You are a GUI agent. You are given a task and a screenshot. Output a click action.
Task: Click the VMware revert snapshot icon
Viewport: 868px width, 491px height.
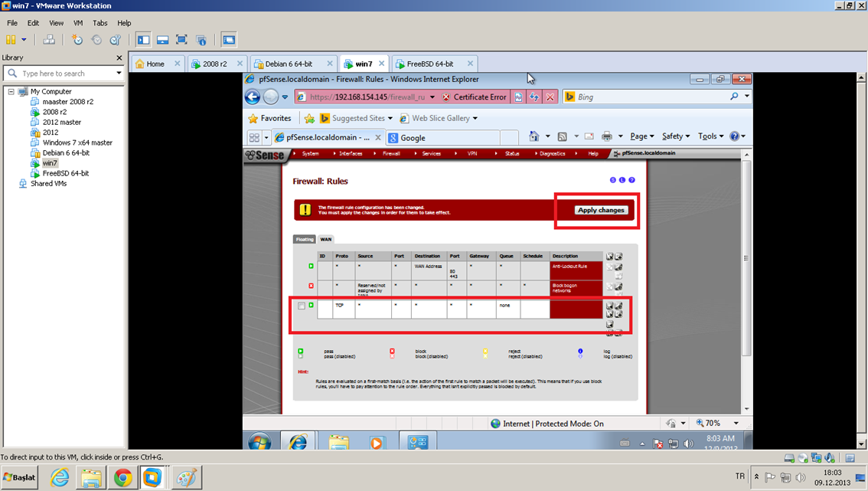coord(96,40)
